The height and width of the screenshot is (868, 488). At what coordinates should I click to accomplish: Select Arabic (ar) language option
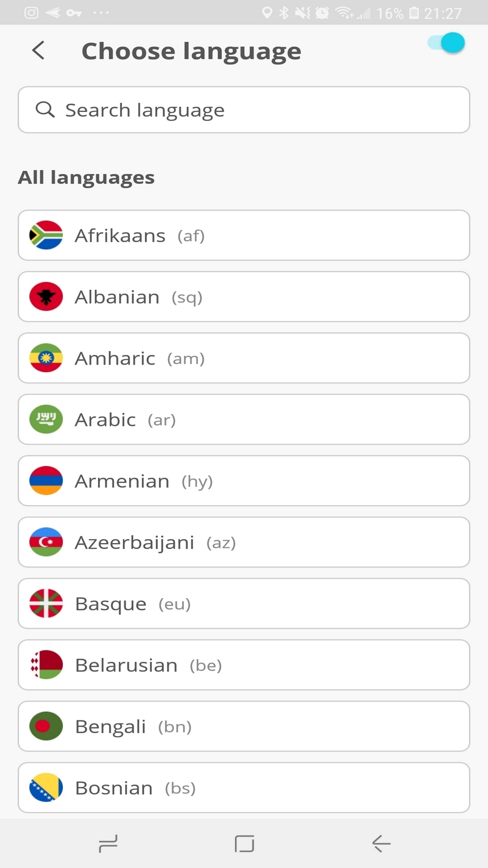pyautogui.click(x=244, y=419)
